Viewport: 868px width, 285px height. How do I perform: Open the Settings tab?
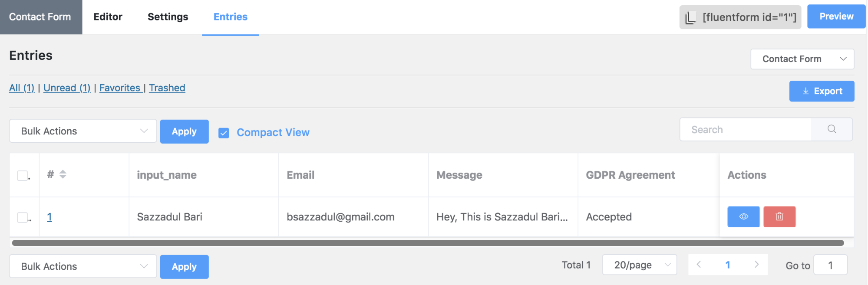(168, 17)
